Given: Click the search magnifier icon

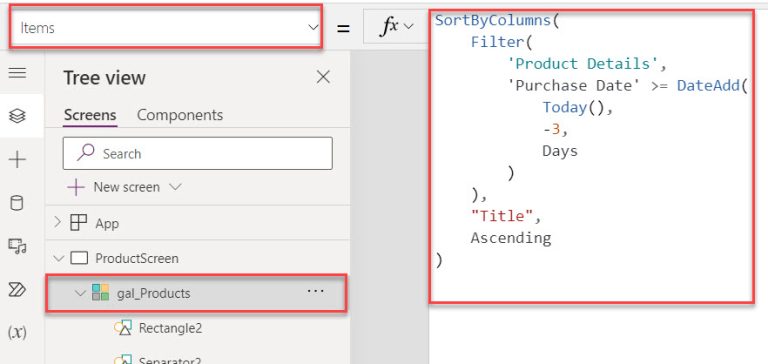Looking at the screenshot, I should coord(86,153).
